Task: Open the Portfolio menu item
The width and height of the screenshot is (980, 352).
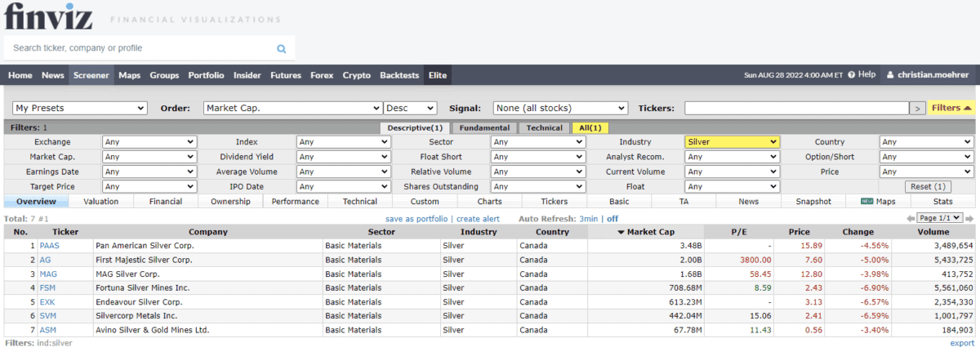Action: point(206,75)
